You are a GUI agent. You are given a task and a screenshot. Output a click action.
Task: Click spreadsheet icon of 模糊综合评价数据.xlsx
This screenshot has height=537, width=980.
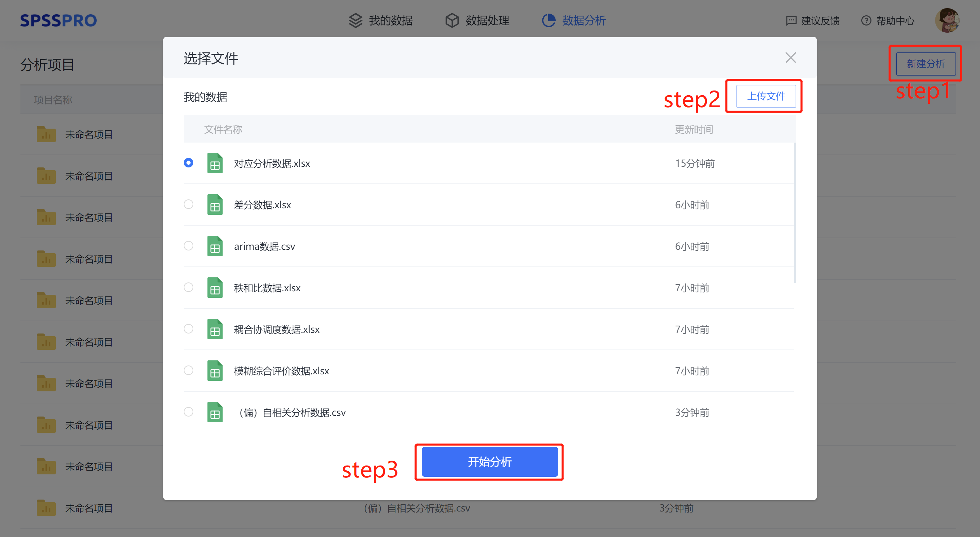[x=215, y=371]
